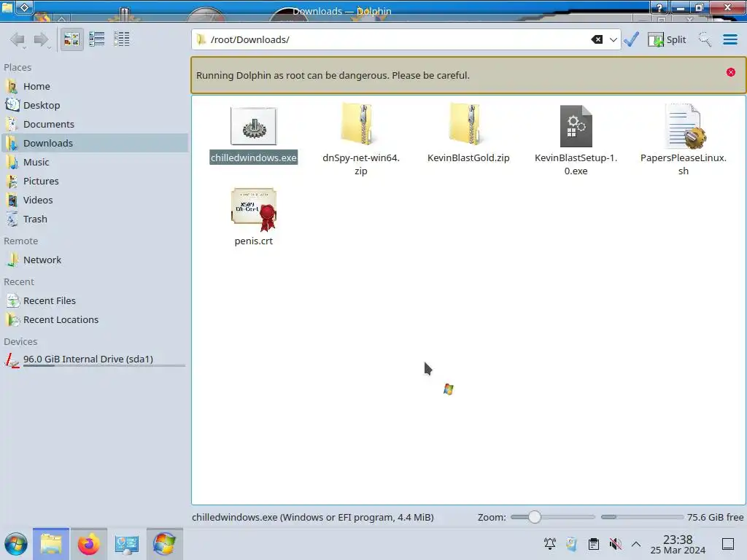Open Home in Places

pyautogui.click(x=96, y=86)
